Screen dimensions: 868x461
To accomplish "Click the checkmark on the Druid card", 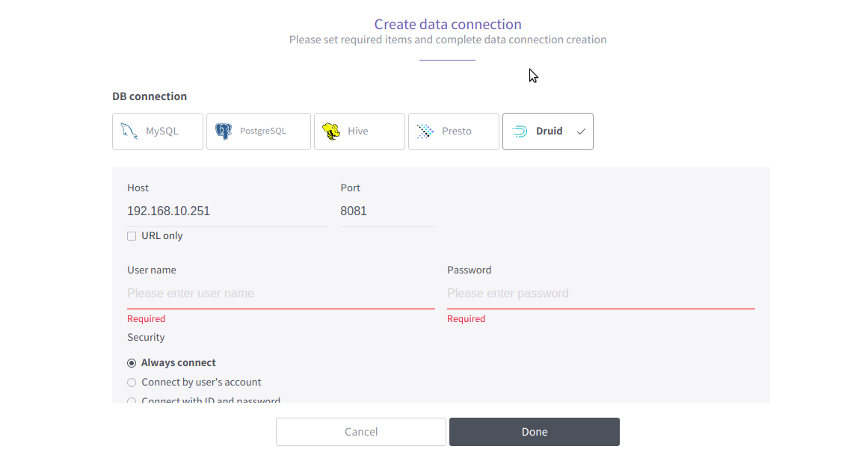I will coord(581,131).
